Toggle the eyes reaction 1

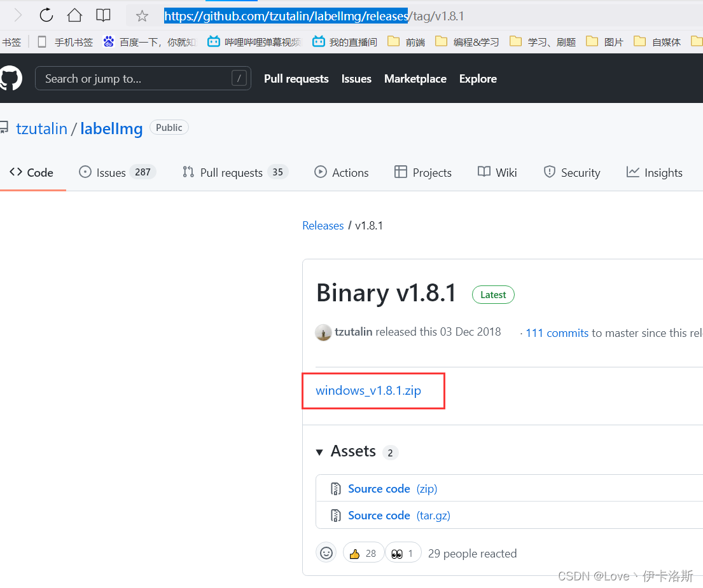[403, 554]
